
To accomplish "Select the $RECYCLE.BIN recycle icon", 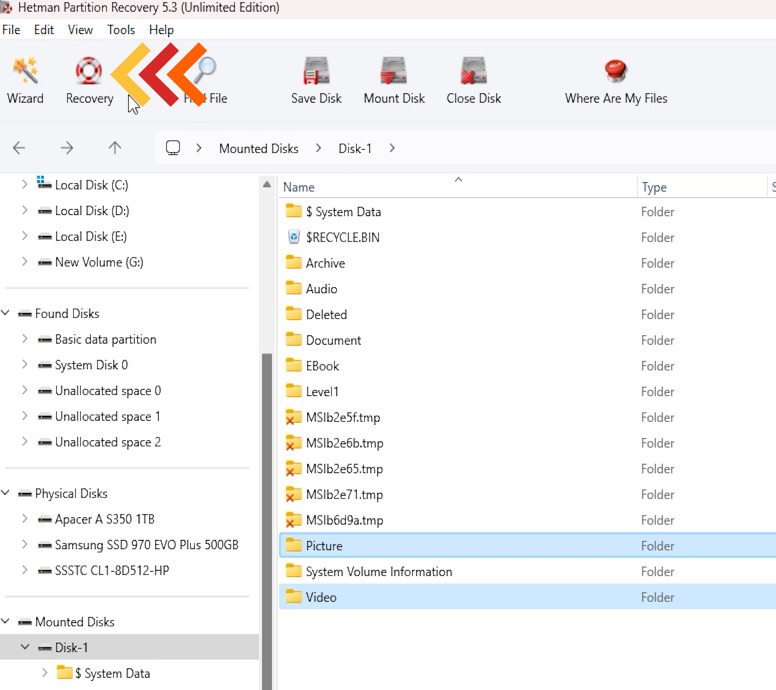I will click(x=293, y=237).
